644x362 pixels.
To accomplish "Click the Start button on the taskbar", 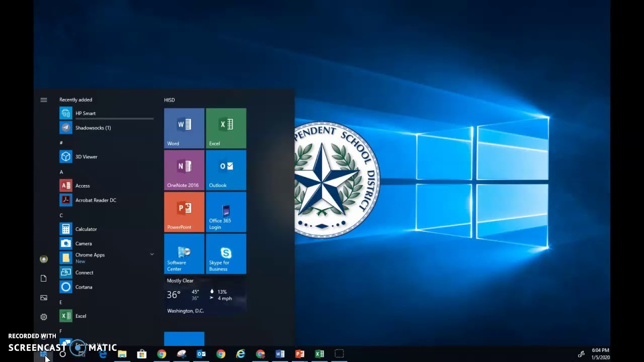I will pyautogui.click(x=43, y=354).
